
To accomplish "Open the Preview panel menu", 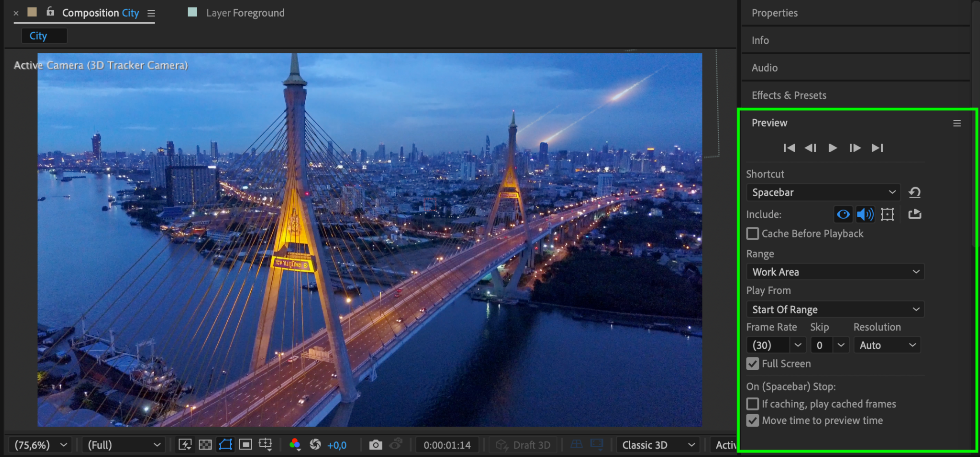I will 957,123.
